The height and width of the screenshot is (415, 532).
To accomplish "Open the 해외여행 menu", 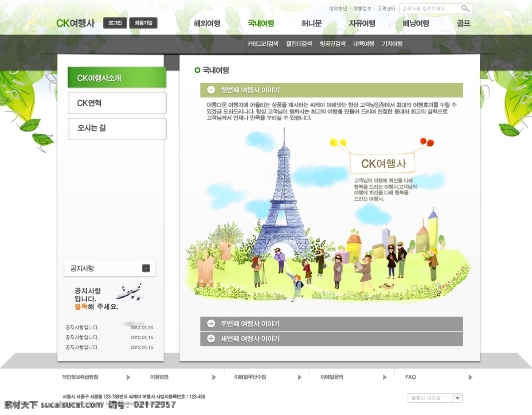I will pyautogui.click(x=207, y=23).
